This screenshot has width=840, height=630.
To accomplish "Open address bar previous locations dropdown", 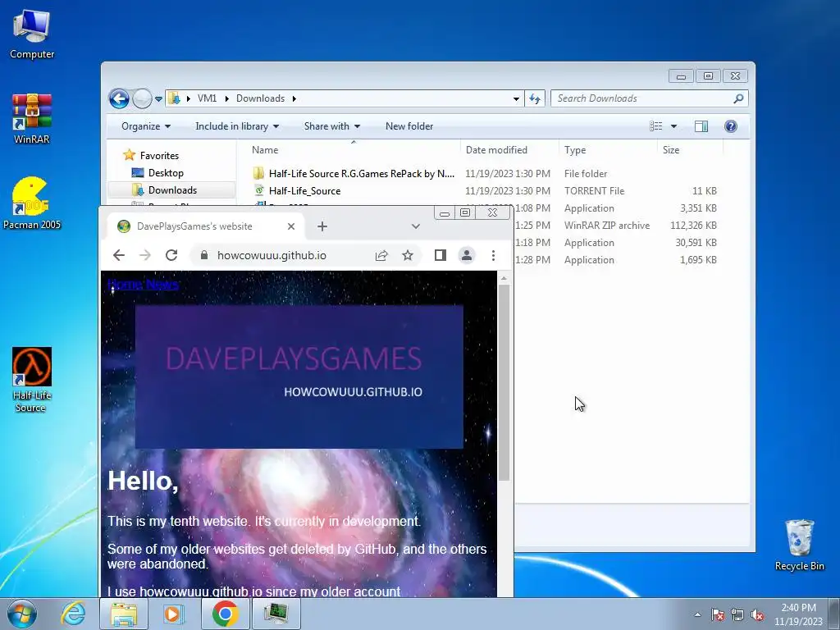I will click(x=516, y=98).
